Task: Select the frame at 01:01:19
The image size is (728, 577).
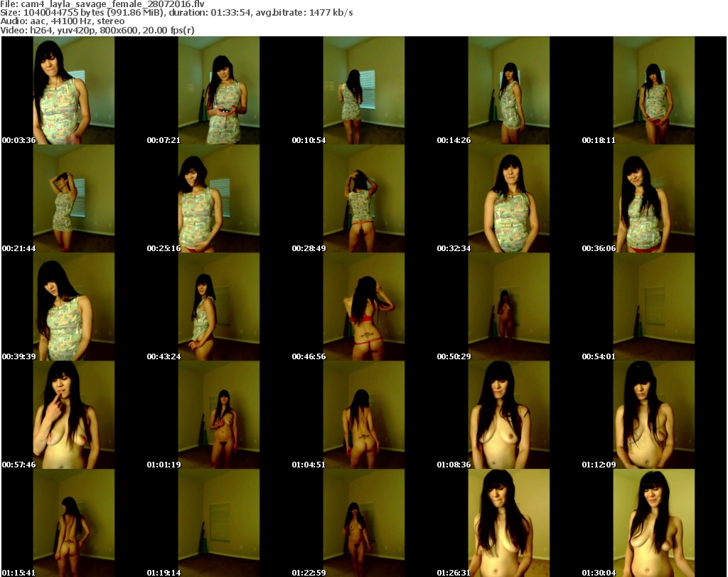Action: 218,415
